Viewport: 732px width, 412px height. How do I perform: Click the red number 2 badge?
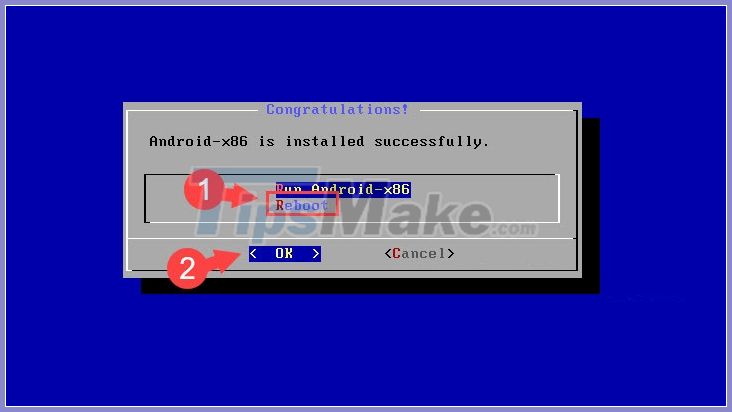tap(187, 268)
